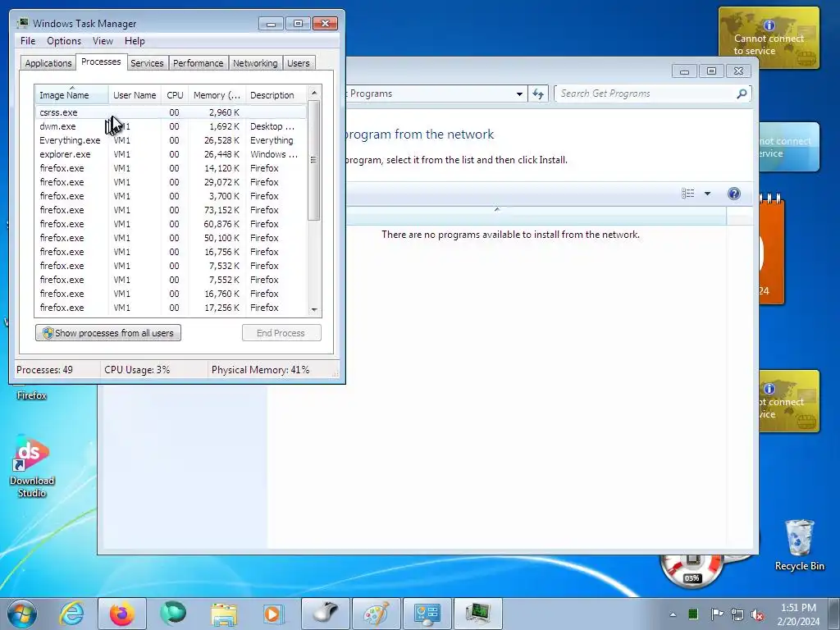The height and width of the screenshot is (630, 840).
Task: Open the Action Center flag icon
Action: [x=716, y=614]
